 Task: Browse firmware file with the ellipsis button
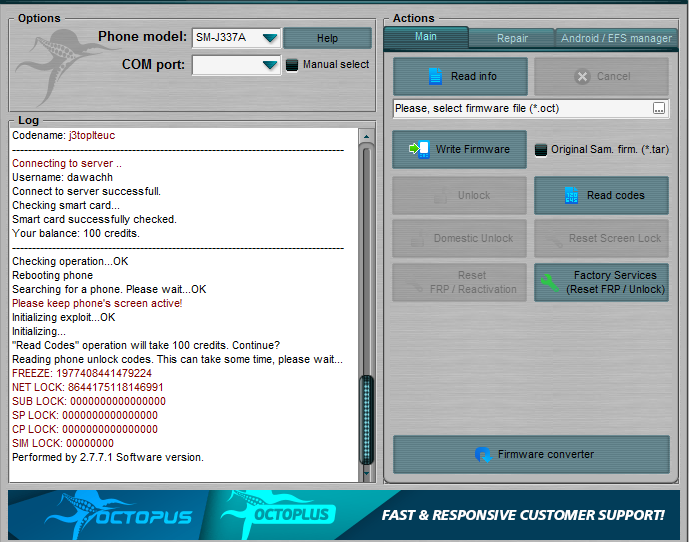tap(659, 109)
